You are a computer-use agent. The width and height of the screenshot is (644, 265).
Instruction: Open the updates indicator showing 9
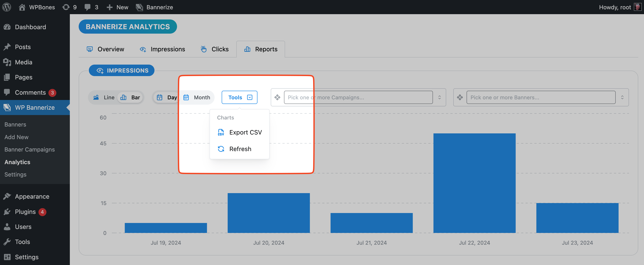(69, 7)
